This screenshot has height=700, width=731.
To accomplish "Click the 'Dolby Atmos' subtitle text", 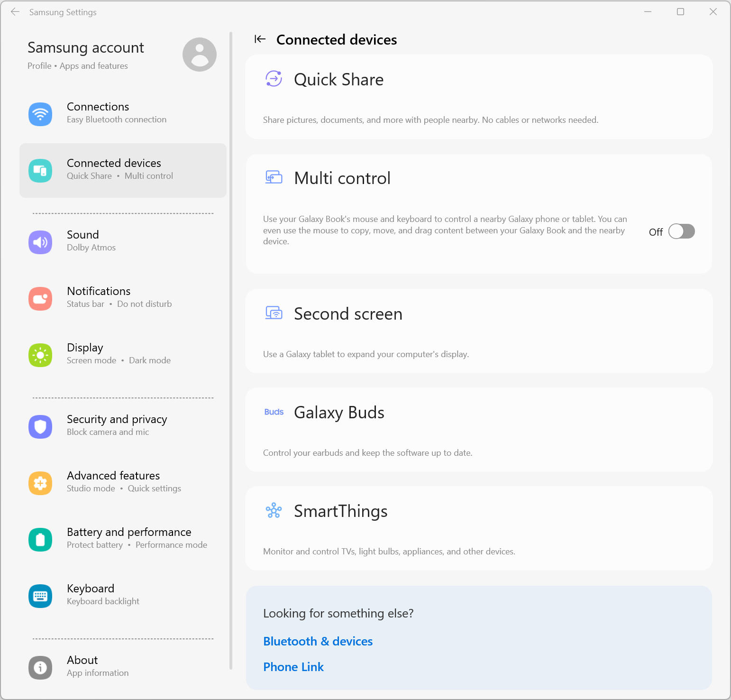I will tap(91, 248).
